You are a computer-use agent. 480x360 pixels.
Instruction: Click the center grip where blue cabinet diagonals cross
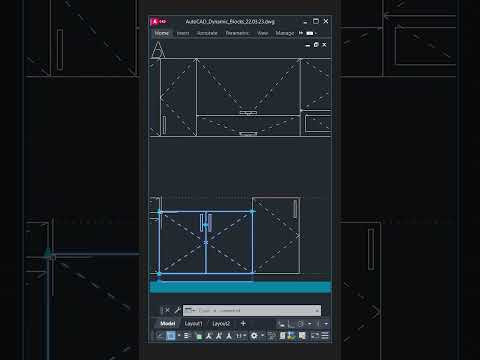pos(206,243)
